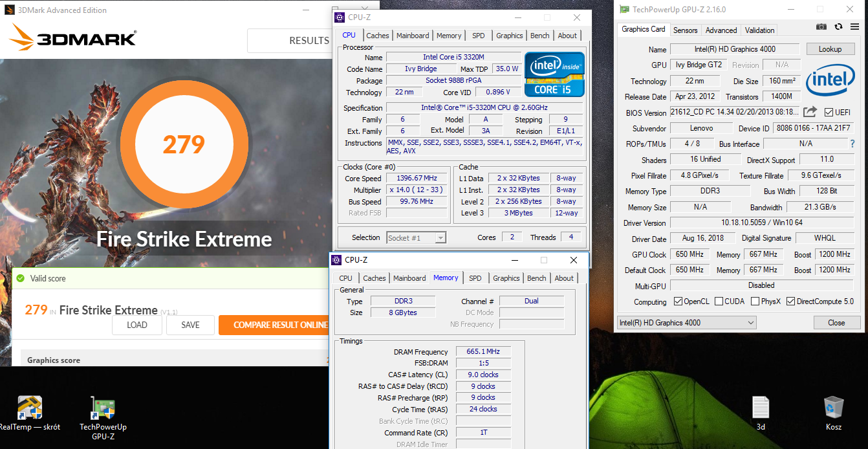Click the Close button in GPU-Z

(x=836, y=323)
